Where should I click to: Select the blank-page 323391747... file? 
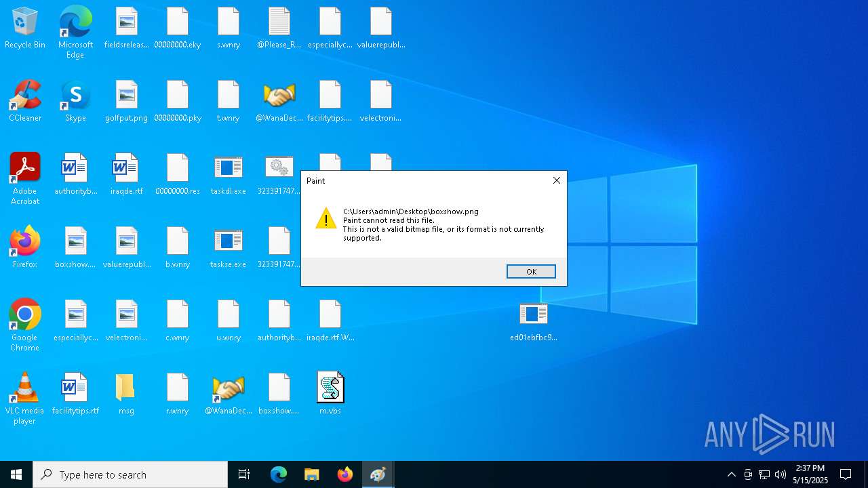coord(279,248)
